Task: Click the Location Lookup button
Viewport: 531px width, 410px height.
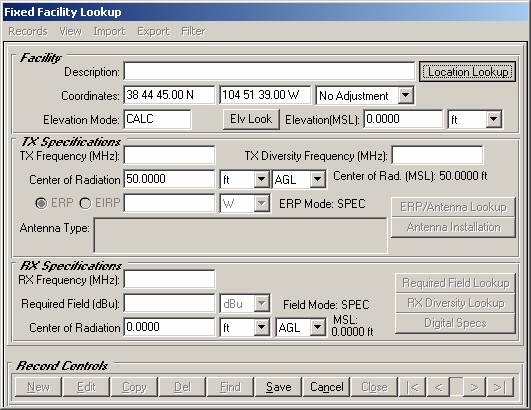Action: (467, 72)
